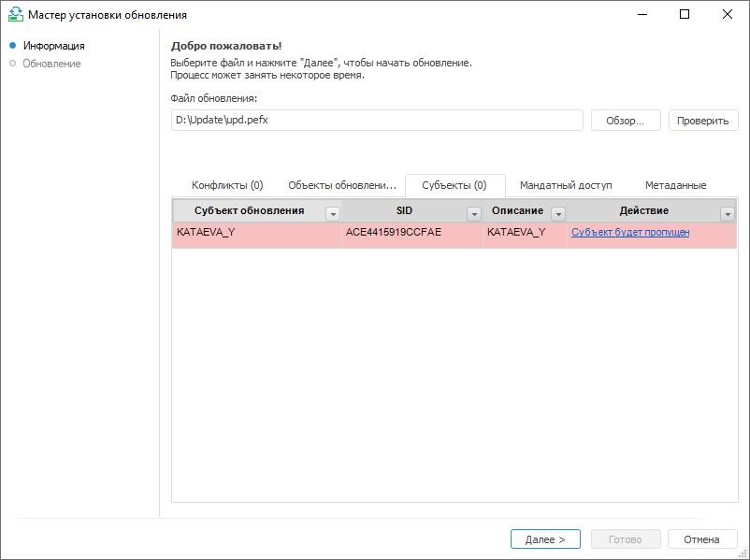
Task: Open the Описание column filter dropdown
Action: click(558, 213)
